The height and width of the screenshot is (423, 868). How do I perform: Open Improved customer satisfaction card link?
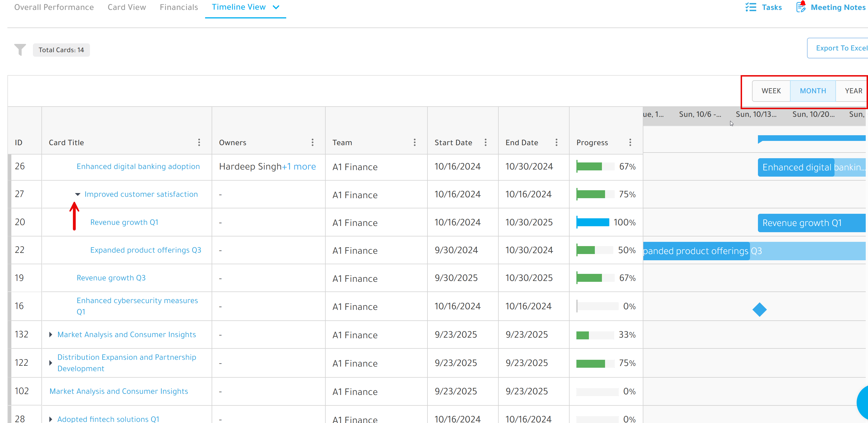[x=141, y=194]
